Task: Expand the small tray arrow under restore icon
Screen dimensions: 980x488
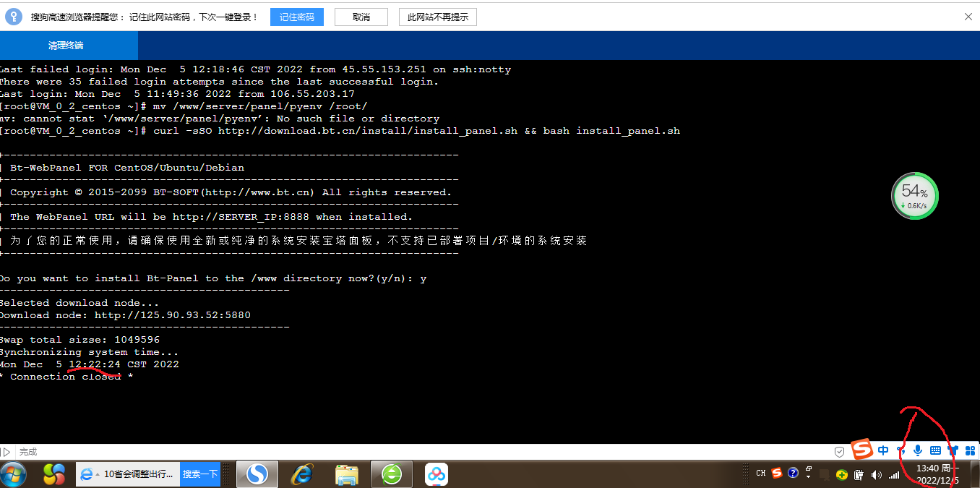Action: (808, 477)
